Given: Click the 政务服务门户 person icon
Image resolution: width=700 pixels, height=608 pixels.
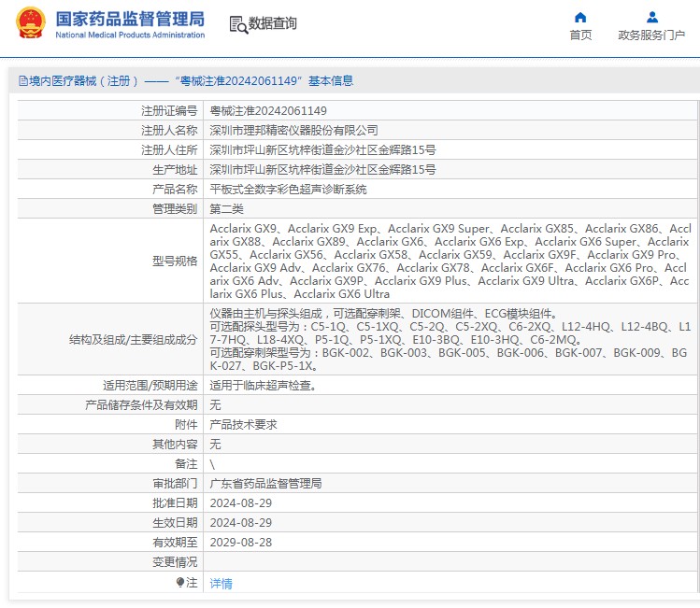Looking at the screenshot, I should (x=651, y=17).
